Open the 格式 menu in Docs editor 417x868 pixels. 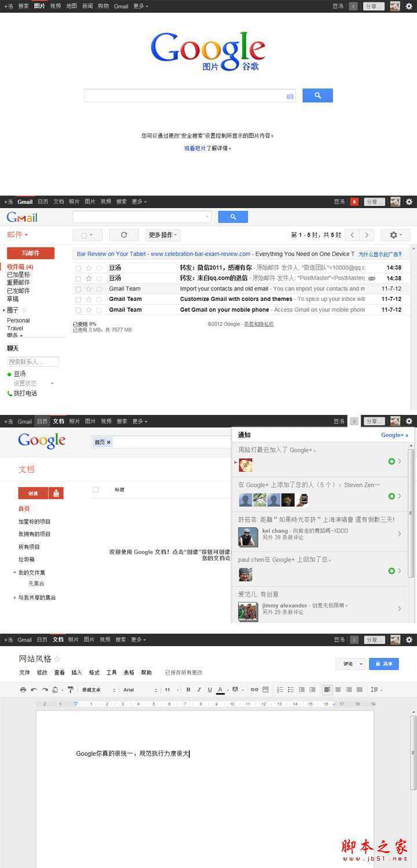point(94,672)
